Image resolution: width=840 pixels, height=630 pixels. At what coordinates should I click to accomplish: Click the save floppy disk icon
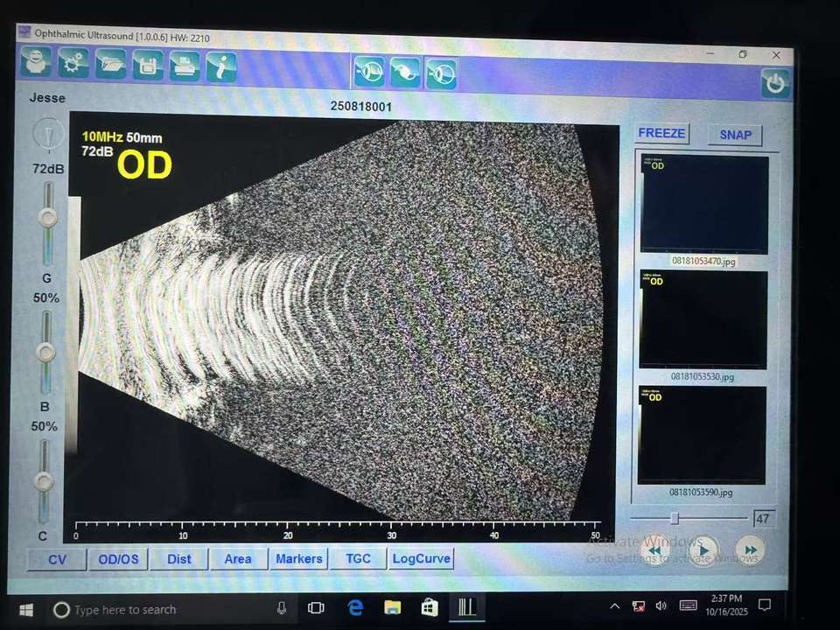tap(148, 66)
